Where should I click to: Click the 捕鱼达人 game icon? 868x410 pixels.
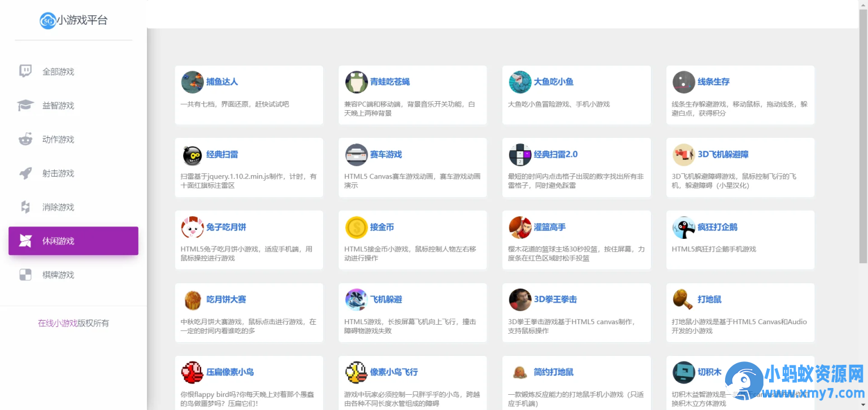point(192,82)
